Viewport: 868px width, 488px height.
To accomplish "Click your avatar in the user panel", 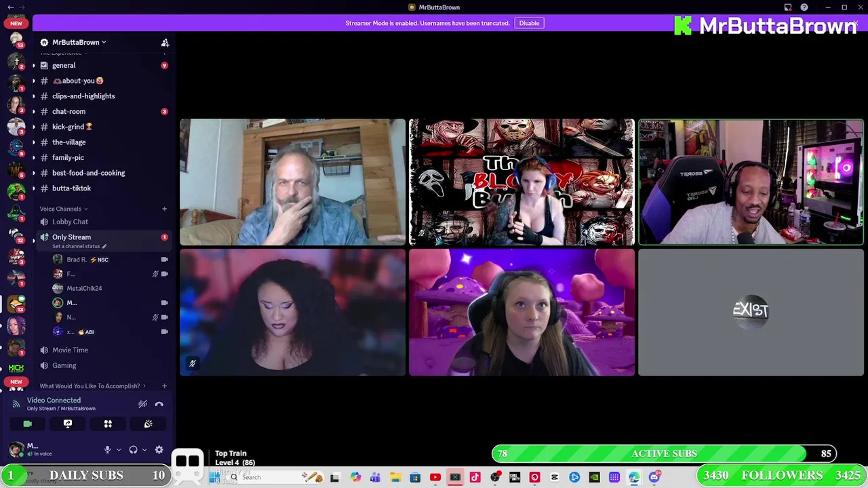I will (x=16, y=449).
